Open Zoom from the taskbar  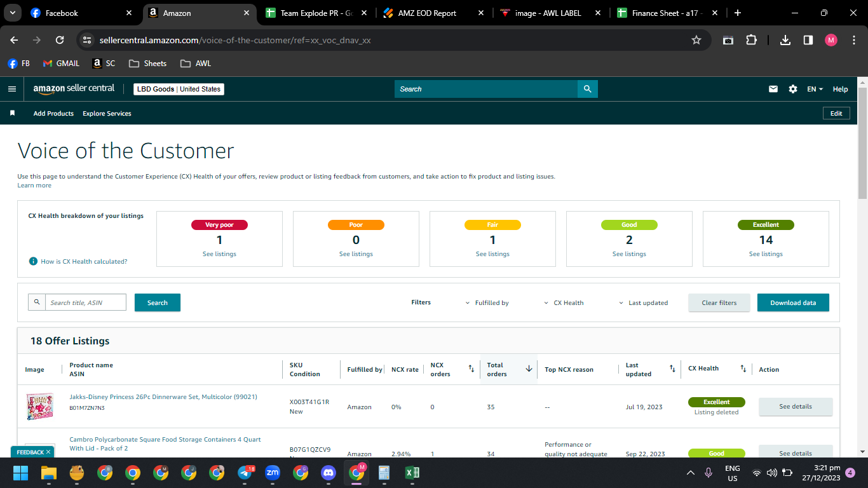tap(273, 473)
